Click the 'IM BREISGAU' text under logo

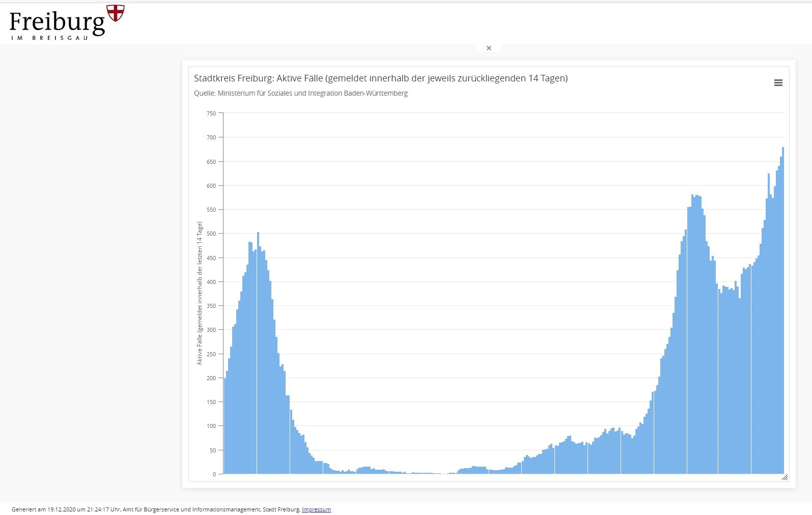pyautogui.click(x=49, y=38)
